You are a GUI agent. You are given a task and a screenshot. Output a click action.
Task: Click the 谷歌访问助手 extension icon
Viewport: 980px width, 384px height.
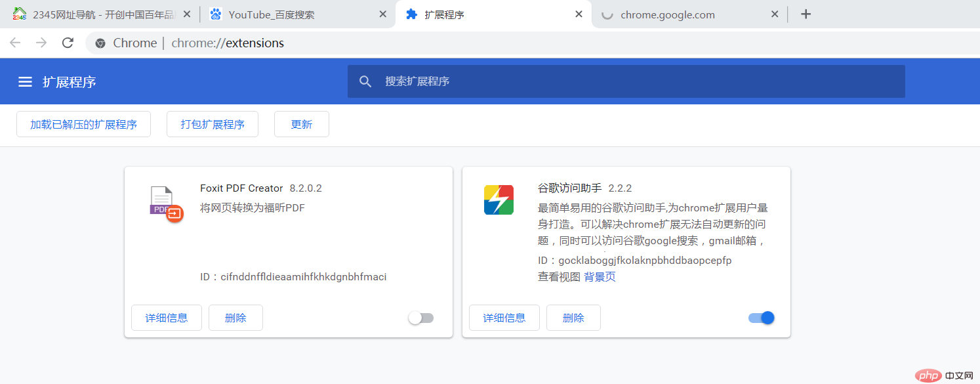(499, 200)
